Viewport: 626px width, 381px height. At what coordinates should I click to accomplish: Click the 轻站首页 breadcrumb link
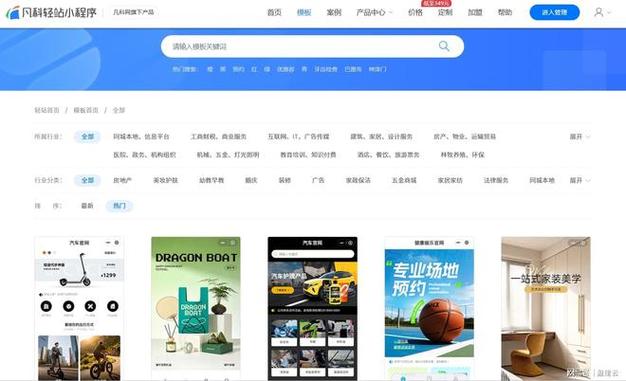[47, 110]
